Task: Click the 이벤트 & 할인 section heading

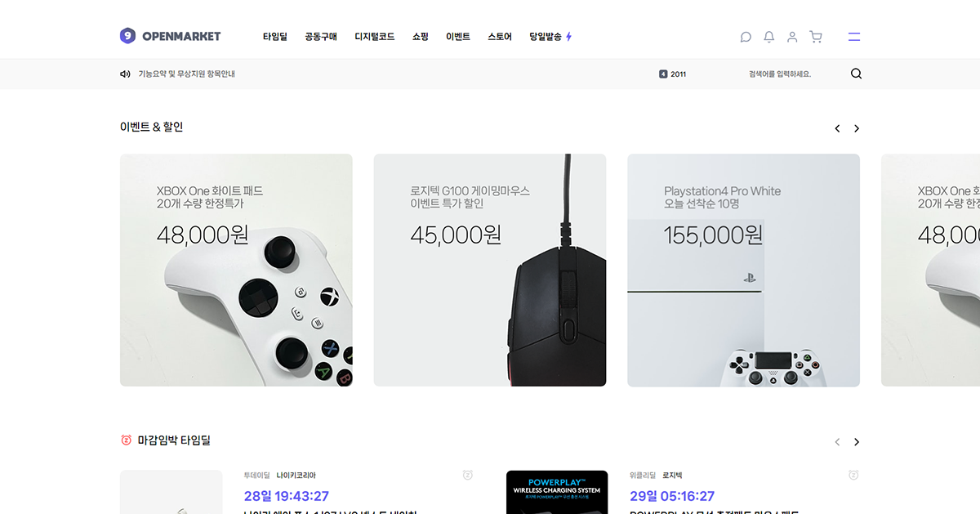Action: [152, 127]
